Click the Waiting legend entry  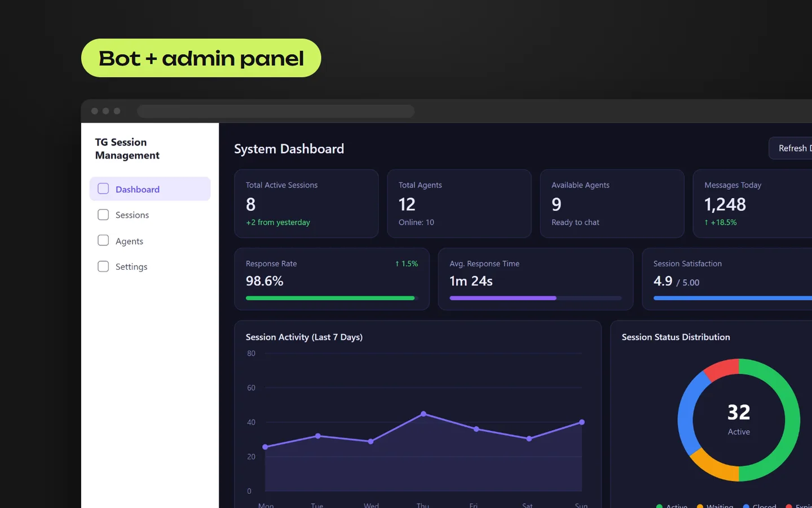715,506
